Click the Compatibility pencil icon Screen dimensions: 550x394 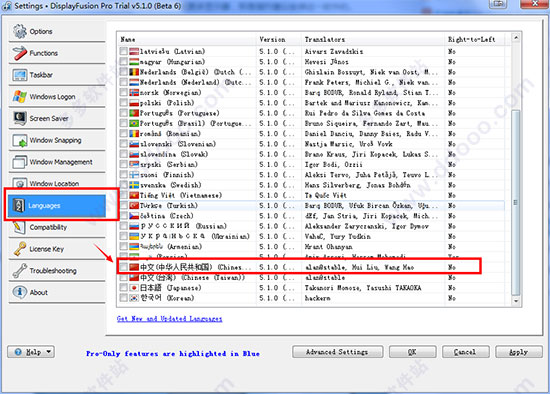pos(19,227)
